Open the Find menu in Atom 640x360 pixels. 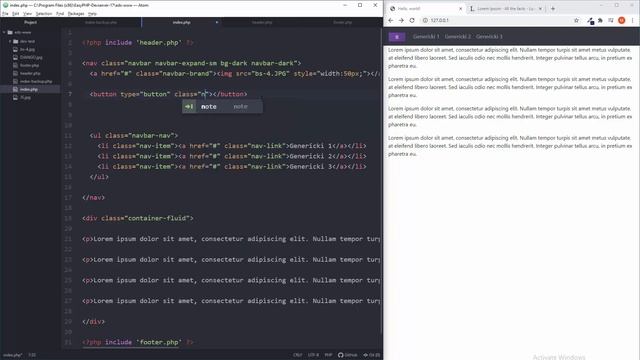tap(60, 14)
